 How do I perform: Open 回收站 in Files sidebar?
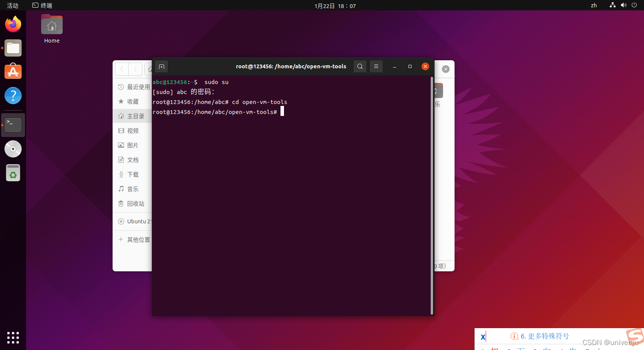(x=133, y=204)
